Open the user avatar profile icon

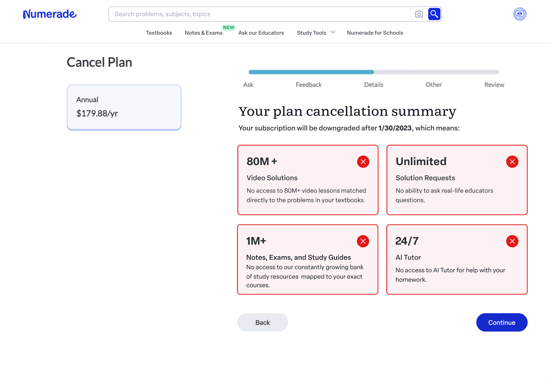coord(520,14)
